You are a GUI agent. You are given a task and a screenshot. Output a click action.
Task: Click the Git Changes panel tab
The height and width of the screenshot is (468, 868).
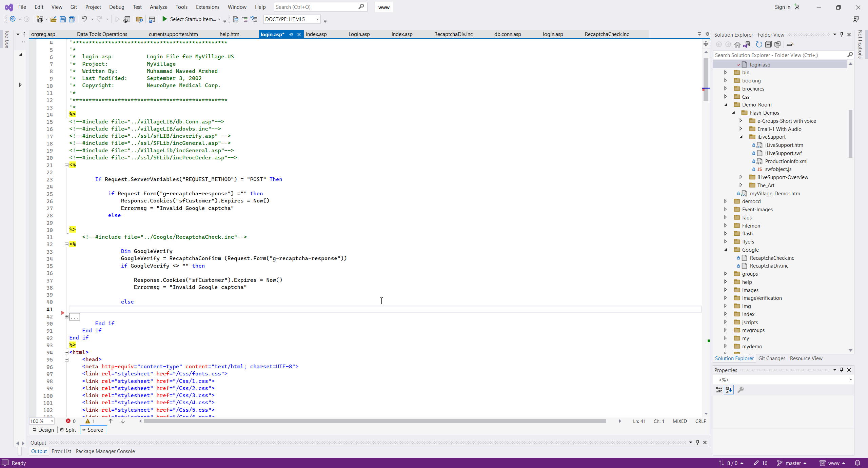[x=771, y=358]
